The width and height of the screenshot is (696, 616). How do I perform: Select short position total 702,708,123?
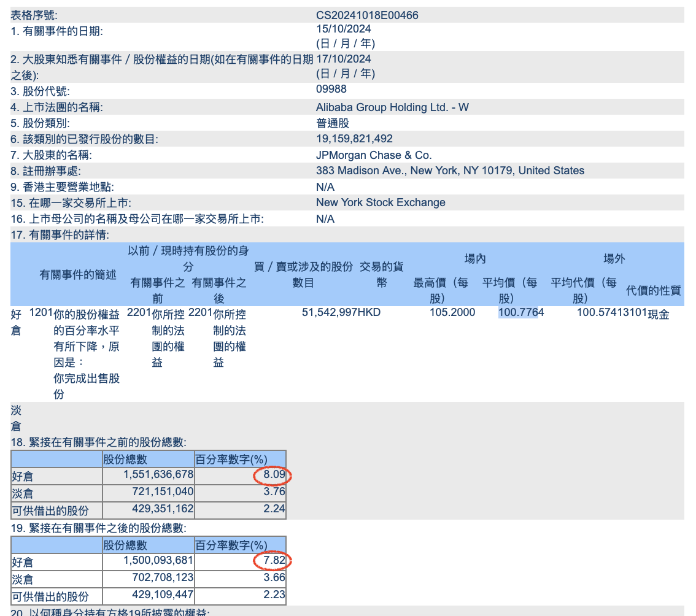pos(163,577)
